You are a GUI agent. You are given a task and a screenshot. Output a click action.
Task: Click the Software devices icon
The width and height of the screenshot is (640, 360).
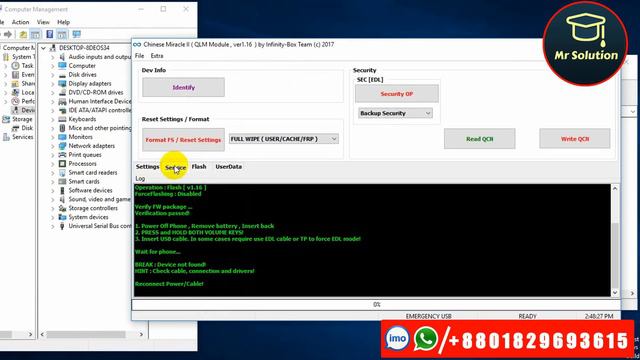(62, 190)
